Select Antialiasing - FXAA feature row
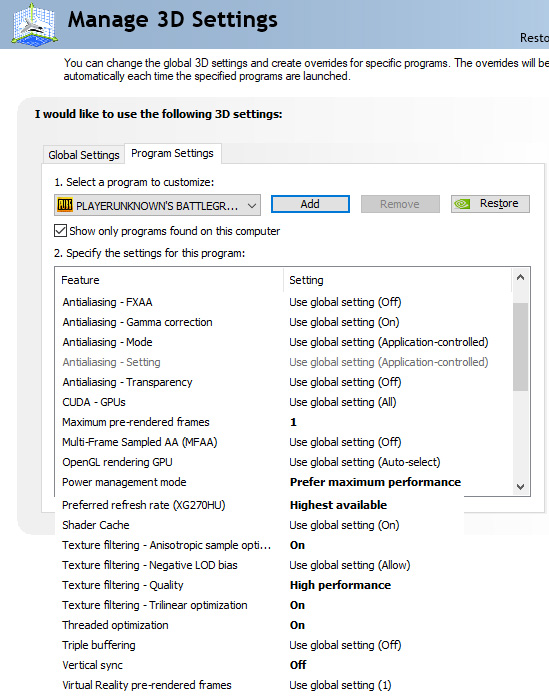This screenshot has width=549, height=698. 285,302
